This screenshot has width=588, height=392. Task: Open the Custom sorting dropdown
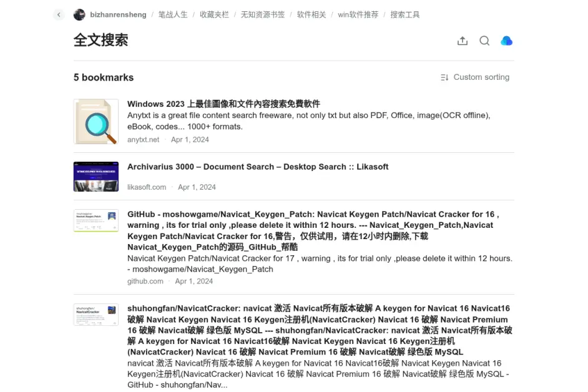481,77
